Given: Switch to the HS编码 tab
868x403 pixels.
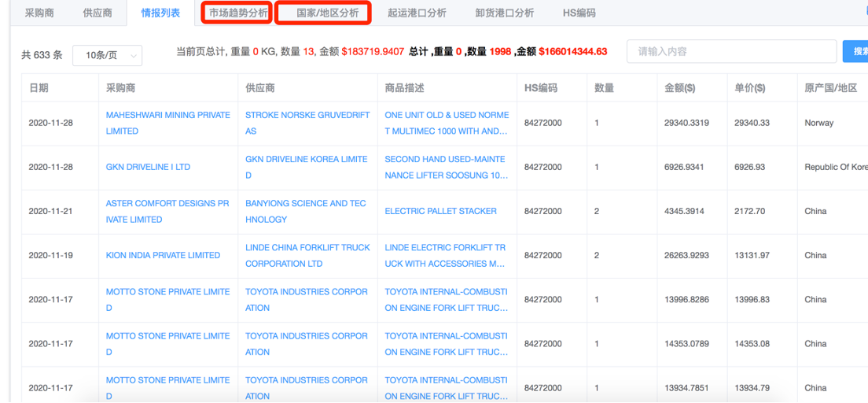Looking at the screenshot, I should [579, 13].
